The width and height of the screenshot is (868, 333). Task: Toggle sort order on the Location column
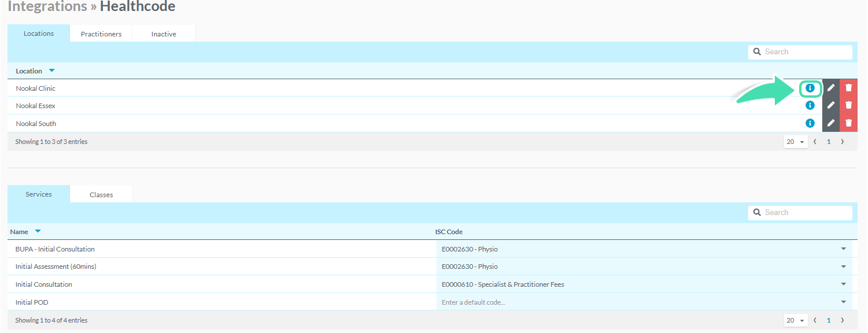pos(52,70)
